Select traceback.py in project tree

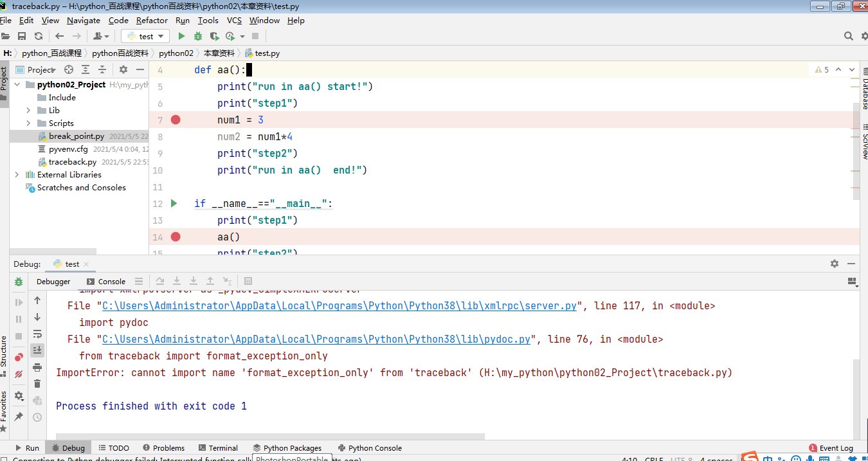pyautogui.click(x=73, y=162)
